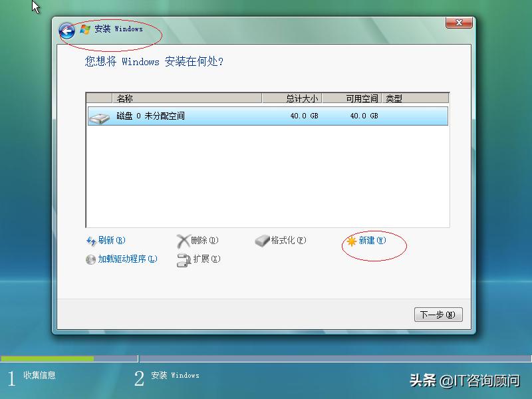The height and width of the screenshot is (399, 532).
Task: Click the New (新建) starburst icon
Action: [352, 241]
